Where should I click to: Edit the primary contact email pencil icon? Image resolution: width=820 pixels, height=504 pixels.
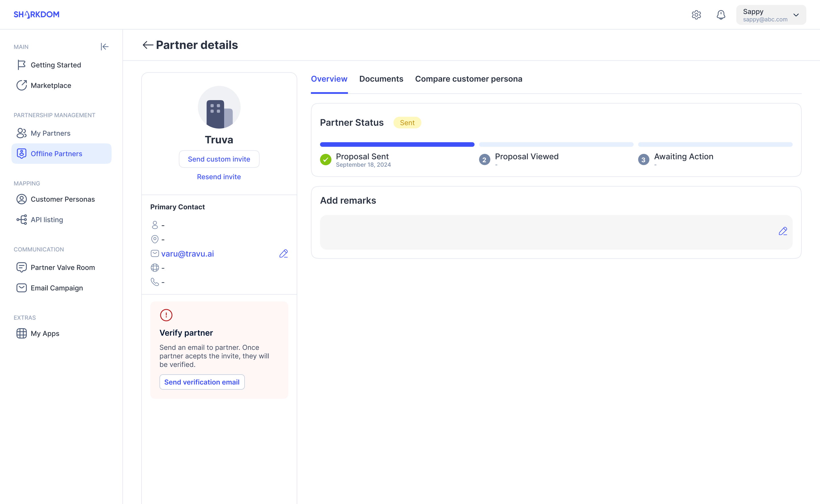click(283, 254)
